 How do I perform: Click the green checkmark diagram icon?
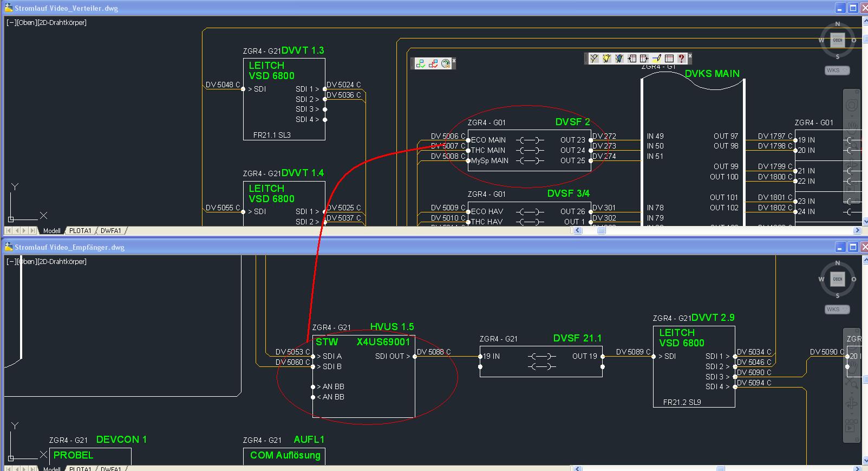421,64
